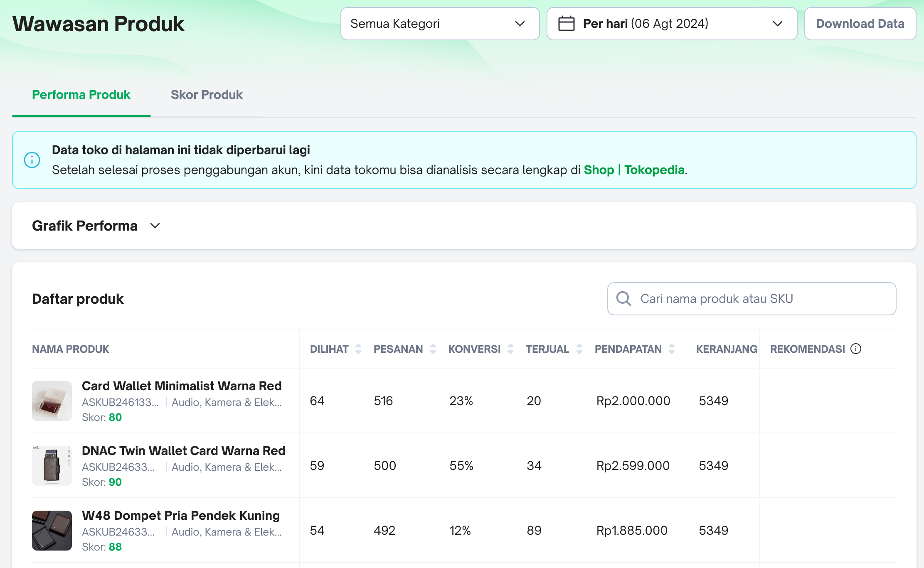This screenshot has height=568, width=924.
Task: Switch to the Skor Produk tab
Action: tap(207, 95)
